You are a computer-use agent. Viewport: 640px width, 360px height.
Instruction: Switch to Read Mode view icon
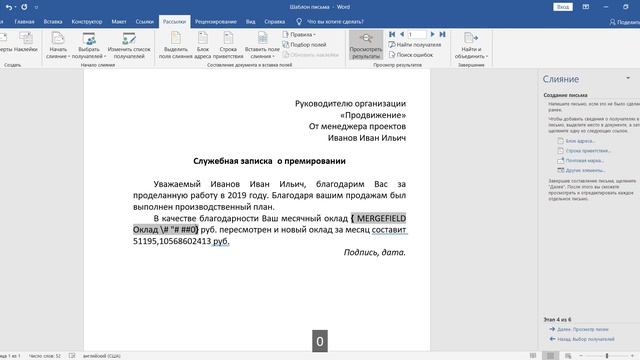pos(533,356)
